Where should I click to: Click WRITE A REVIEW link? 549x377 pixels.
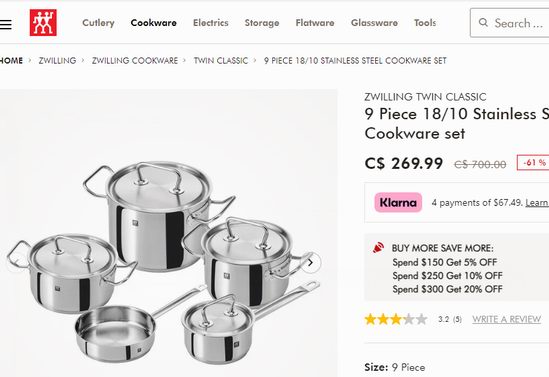[506, 319]
